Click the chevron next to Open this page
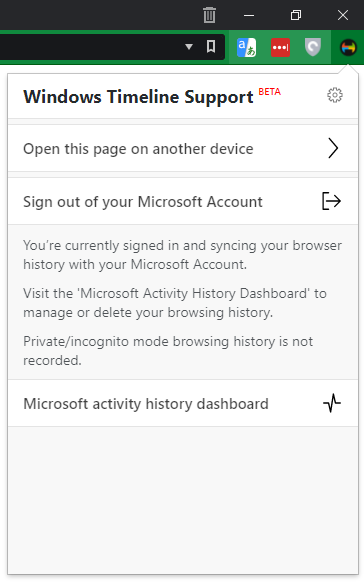364x582 pixels. click(x=333, y=148)
